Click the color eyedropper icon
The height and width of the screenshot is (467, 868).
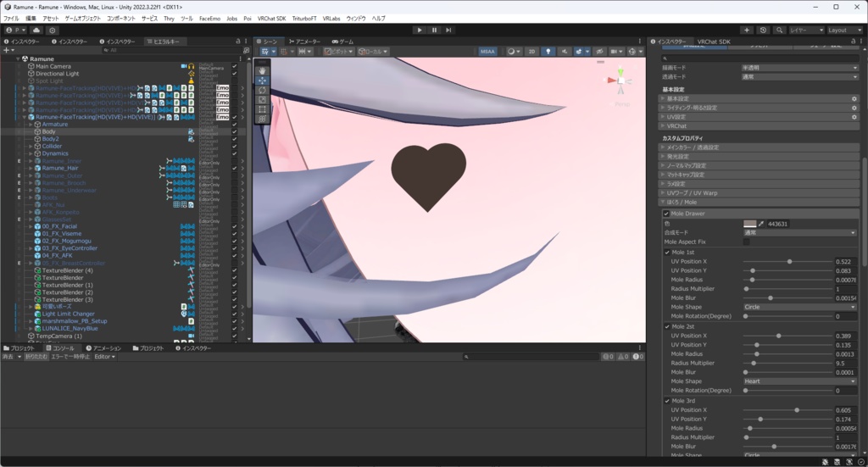[761, 224]
